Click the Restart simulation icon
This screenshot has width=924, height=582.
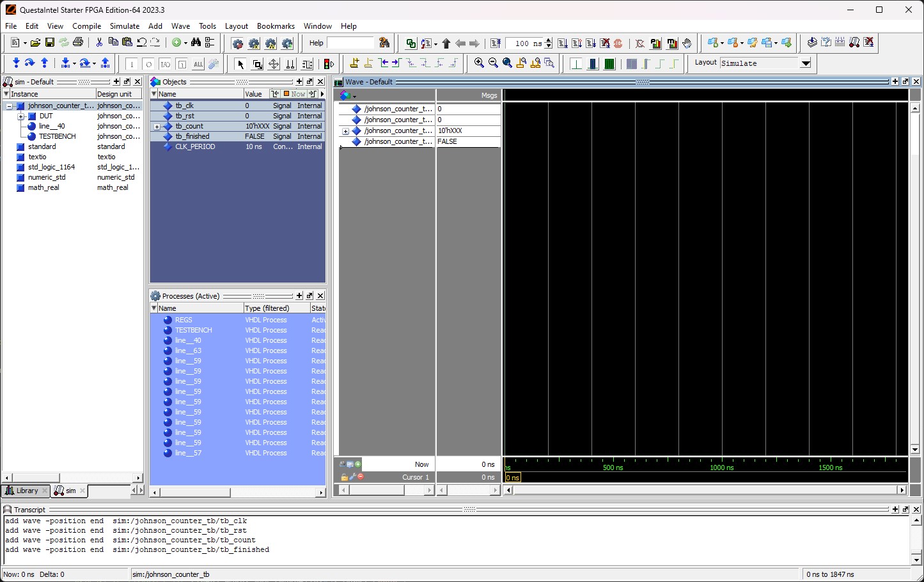click(496, 43)
